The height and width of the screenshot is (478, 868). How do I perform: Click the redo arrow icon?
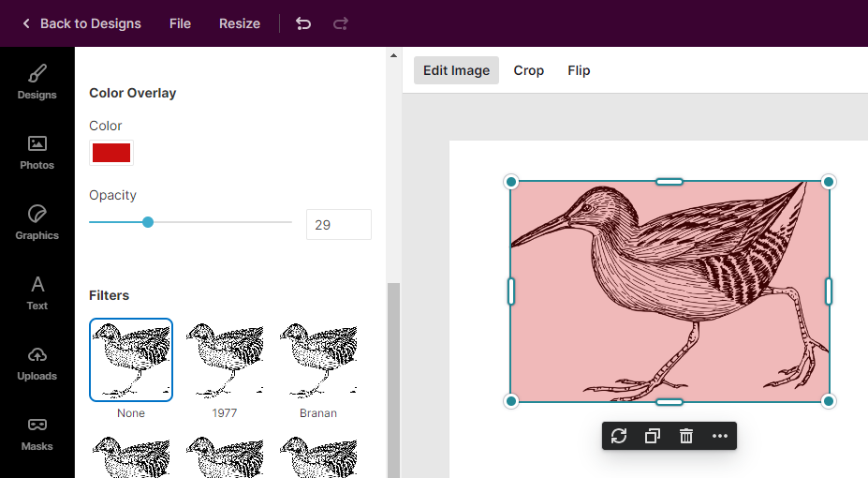tap(341, 23)
